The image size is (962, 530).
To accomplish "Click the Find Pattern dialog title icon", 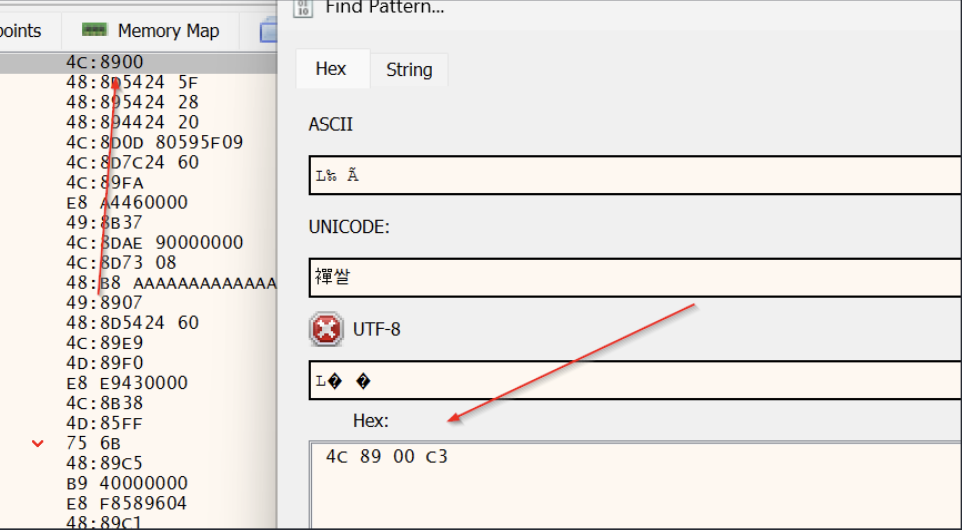I will pos(304,8).
